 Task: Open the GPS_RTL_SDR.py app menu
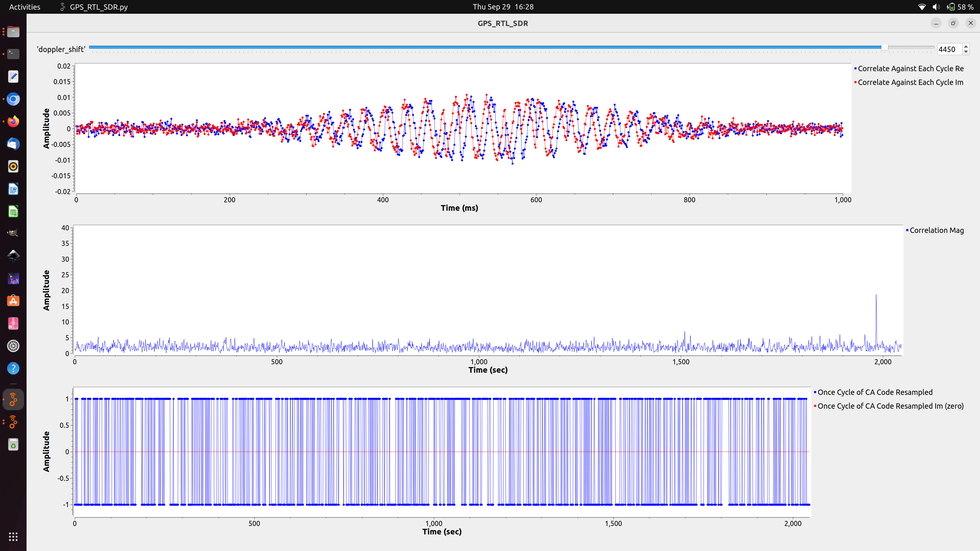coord(98,7)
